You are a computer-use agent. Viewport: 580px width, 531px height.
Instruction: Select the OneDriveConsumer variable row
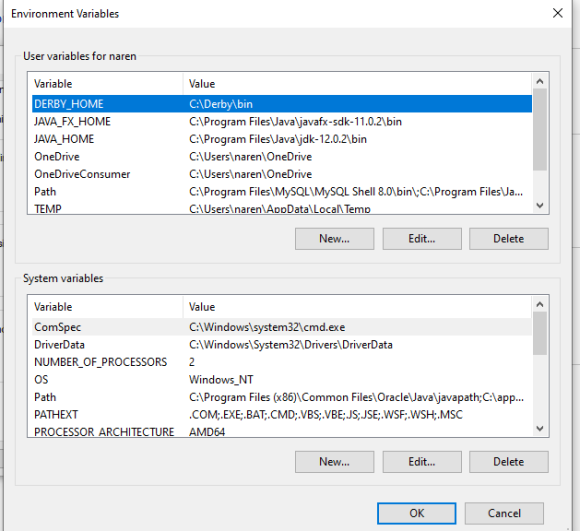coord(282,174)
